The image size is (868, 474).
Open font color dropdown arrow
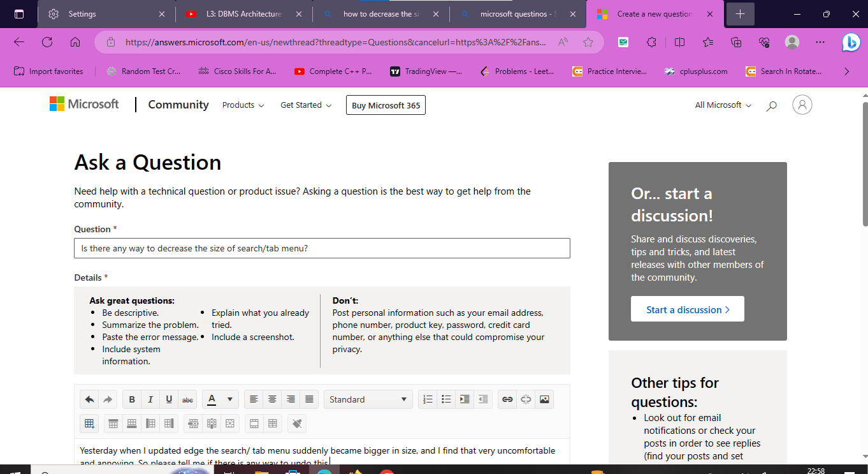(x=229, y=399)
